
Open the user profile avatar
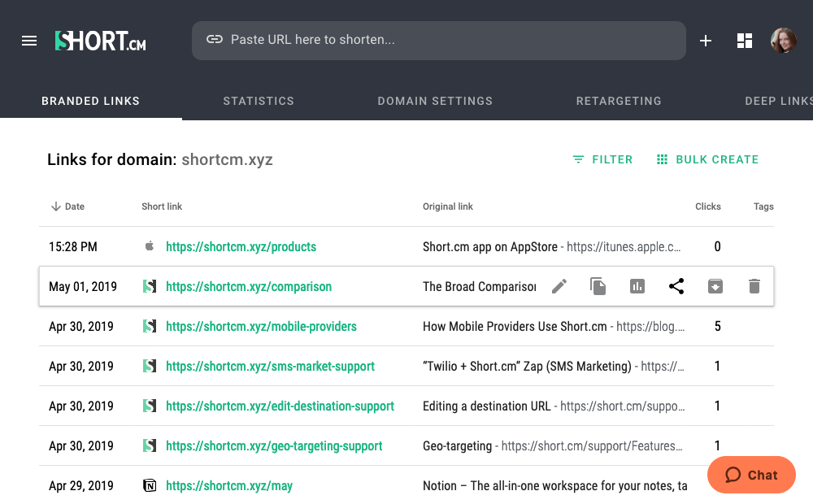tap(784, 41)
